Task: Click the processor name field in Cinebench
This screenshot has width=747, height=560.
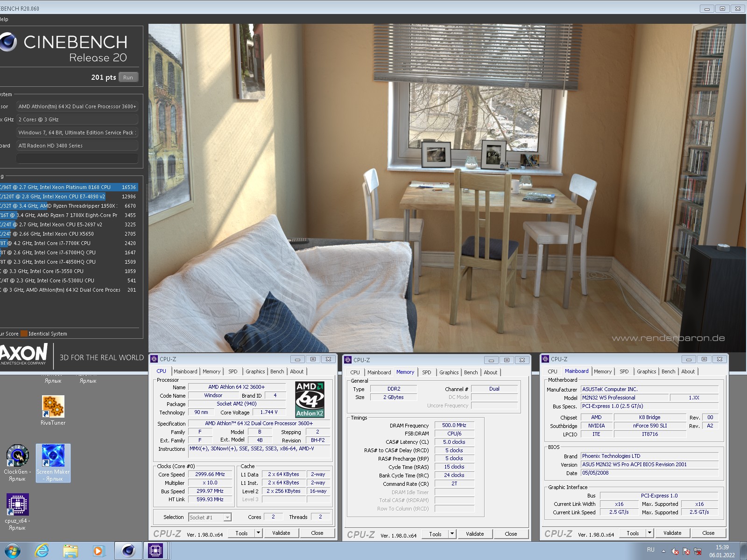Action: (x=77, y=106)
